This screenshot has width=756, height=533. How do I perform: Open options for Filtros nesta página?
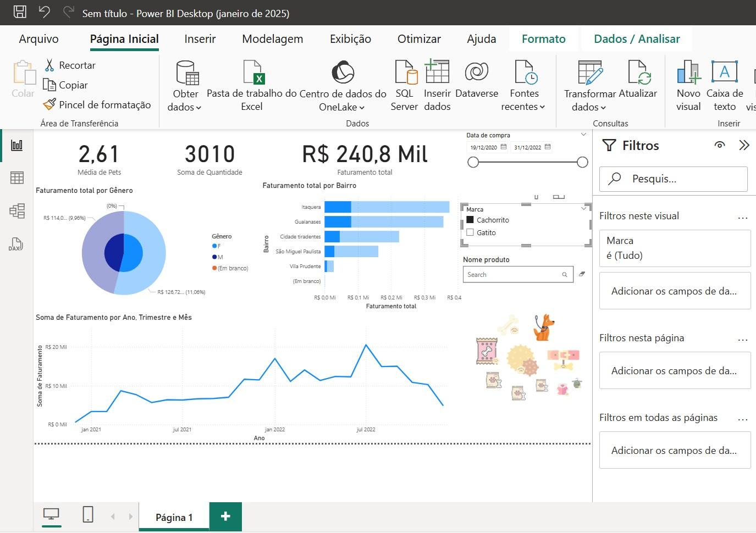click(743, 340)
